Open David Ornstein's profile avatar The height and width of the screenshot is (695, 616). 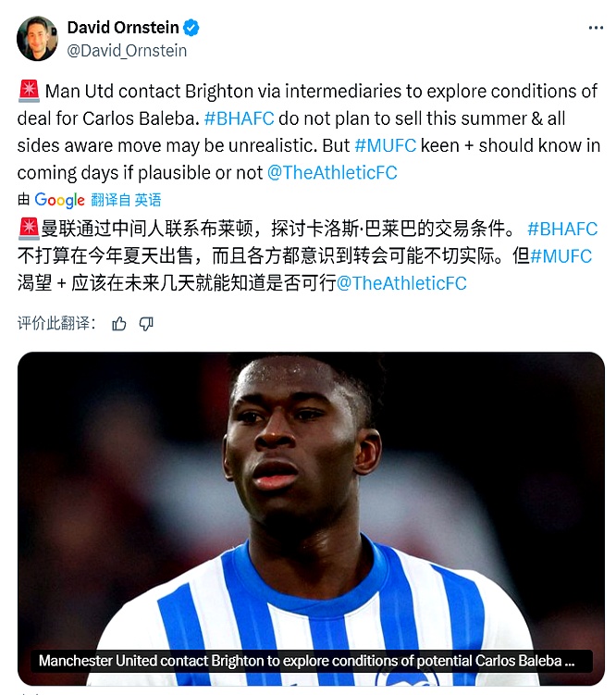point(37,39)
